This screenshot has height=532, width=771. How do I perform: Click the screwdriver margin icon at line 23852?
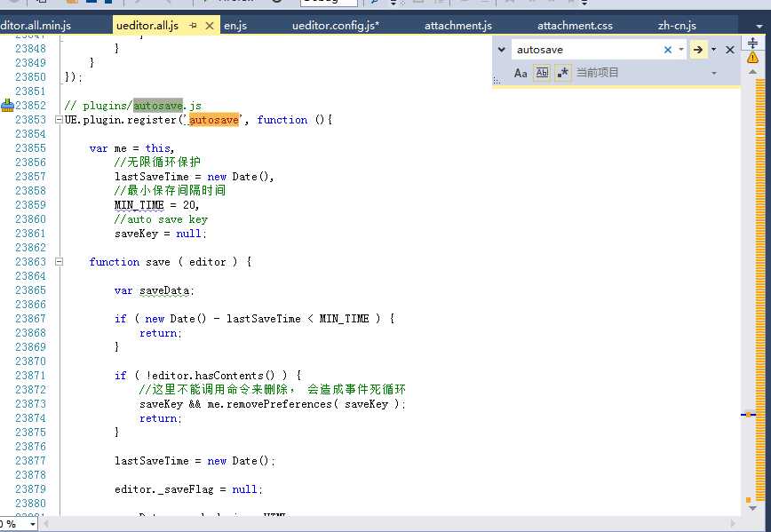(x=7, y=105)
